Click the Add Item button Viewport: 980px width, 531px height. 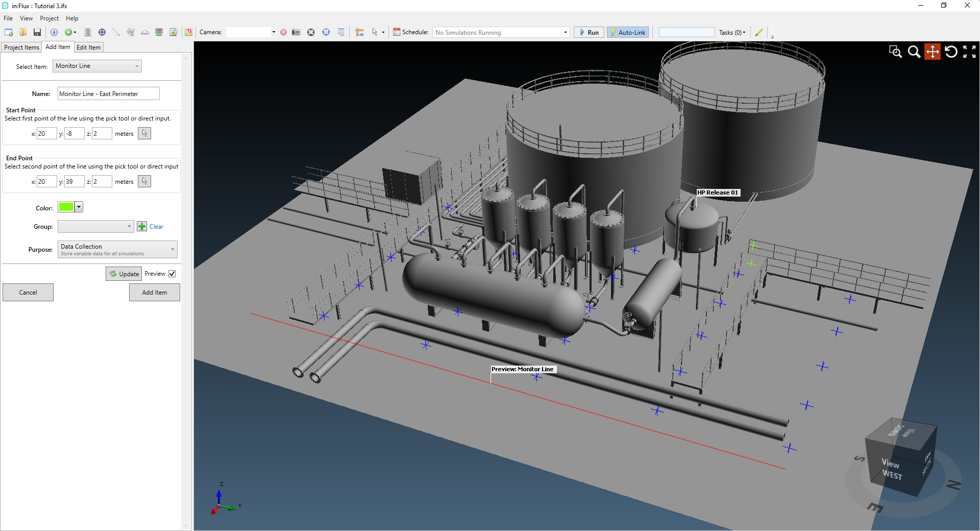155,293
